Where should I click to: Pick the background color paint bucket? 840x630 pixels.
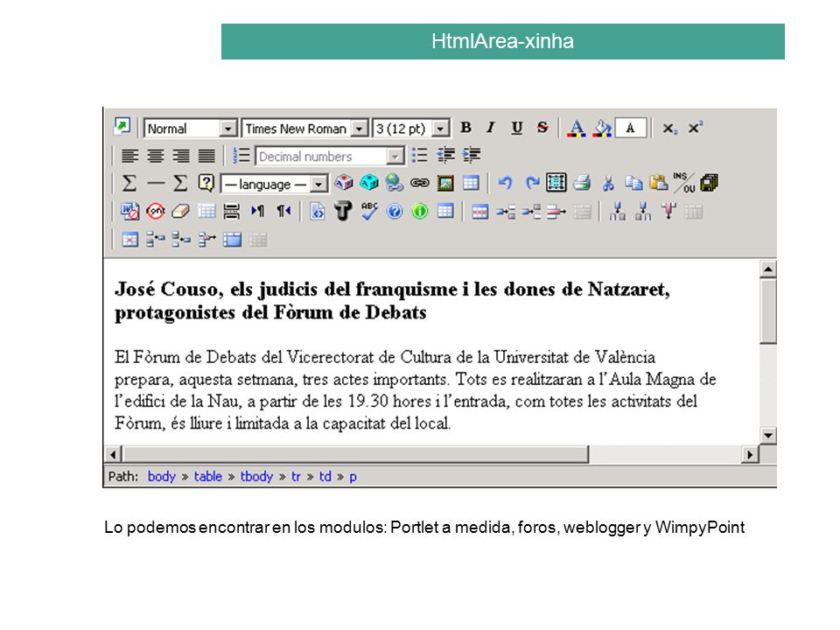point(602,128)
